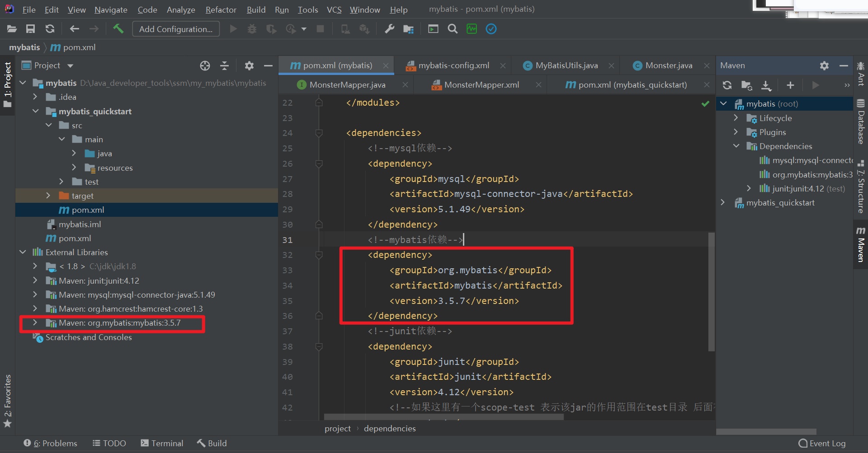The width and height of the screenshot is (868, 453).
Task: Open Project Structure folder icon
Action: coord(409,29)
